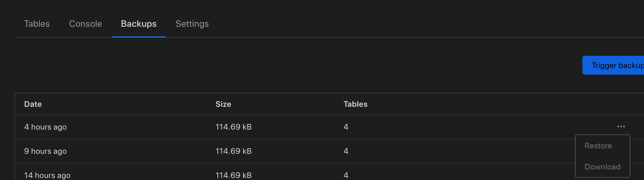This screenshot has width=644, height=180.
Task: Click the Size column header
Action: click(223, 104)
